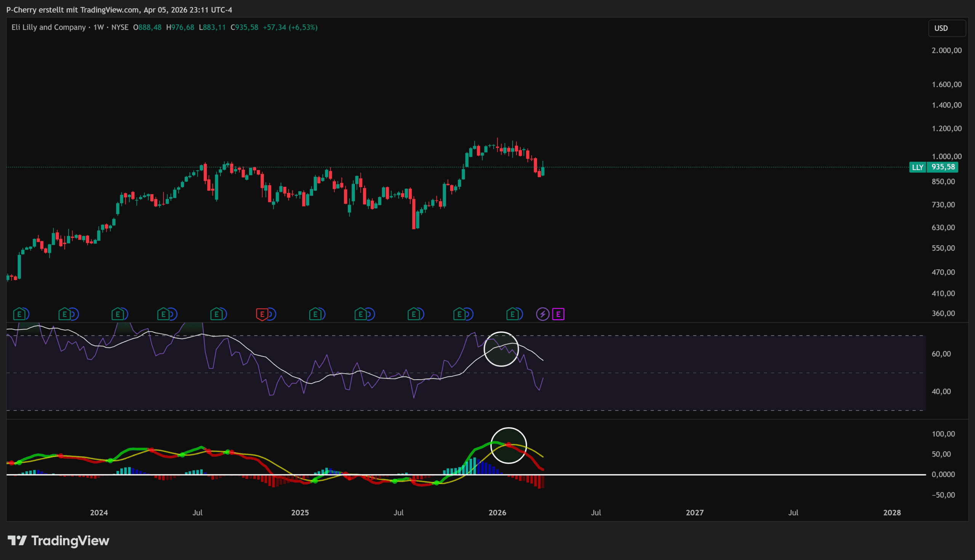Click the red earnings miss marker

tap(262, 314)
